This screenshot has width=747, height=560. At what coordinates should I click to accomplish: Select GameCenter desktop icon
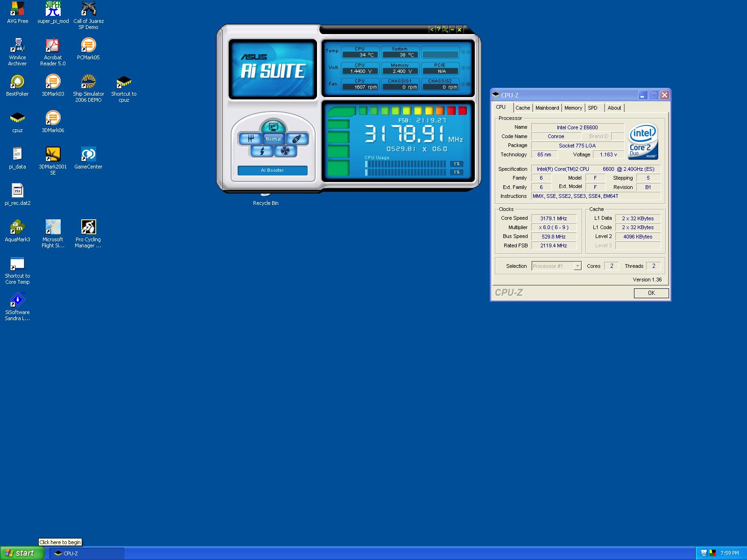pos(88,158)
